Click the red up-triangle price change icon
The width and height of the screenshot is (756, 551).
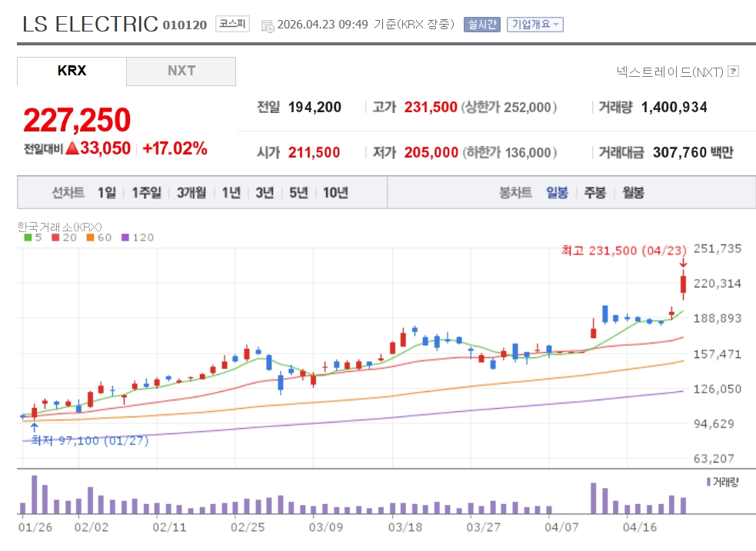[72, 149]
